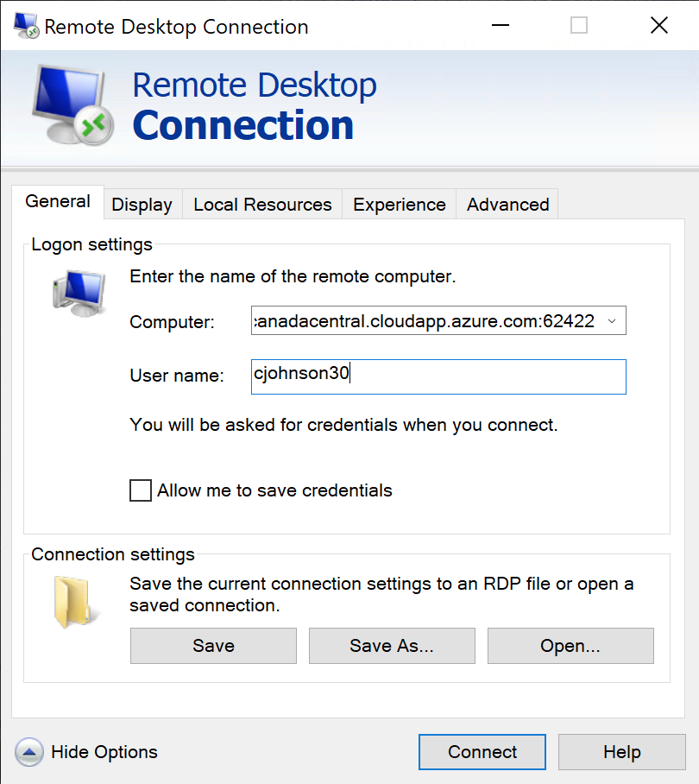Select the Experience tab
Screen dimensions: 699x784
click(399, 204)
